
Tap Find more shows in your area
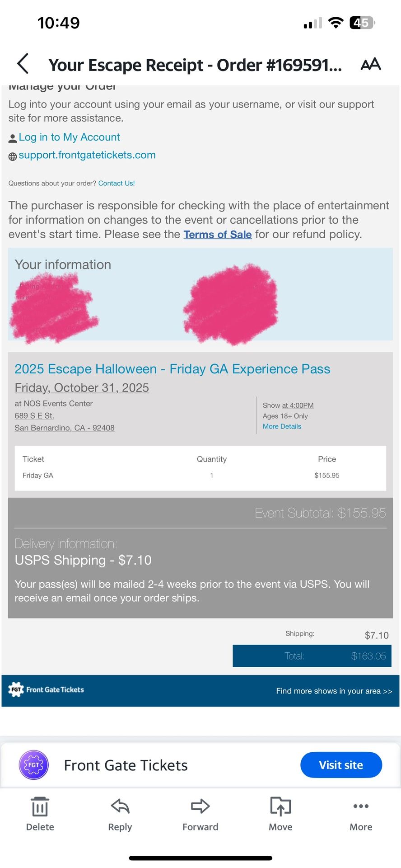coord(334,691)
